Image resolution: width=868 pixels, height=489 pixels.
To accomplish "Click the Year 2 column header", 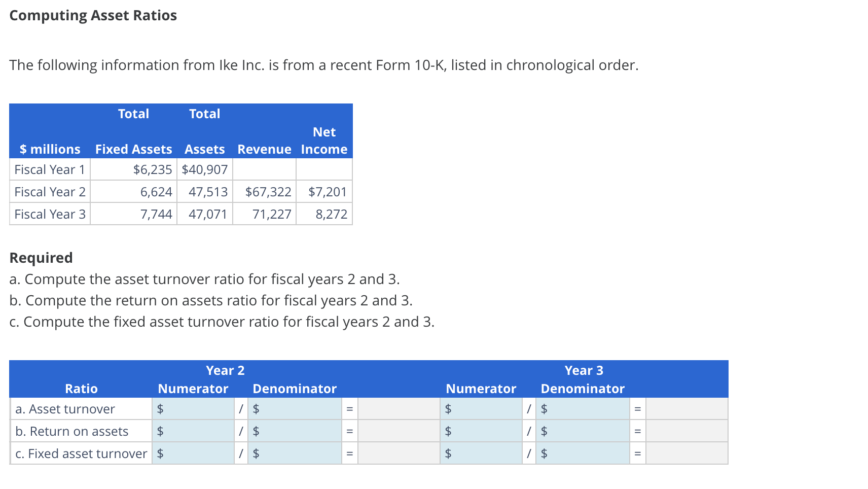I will coord(225,370).
